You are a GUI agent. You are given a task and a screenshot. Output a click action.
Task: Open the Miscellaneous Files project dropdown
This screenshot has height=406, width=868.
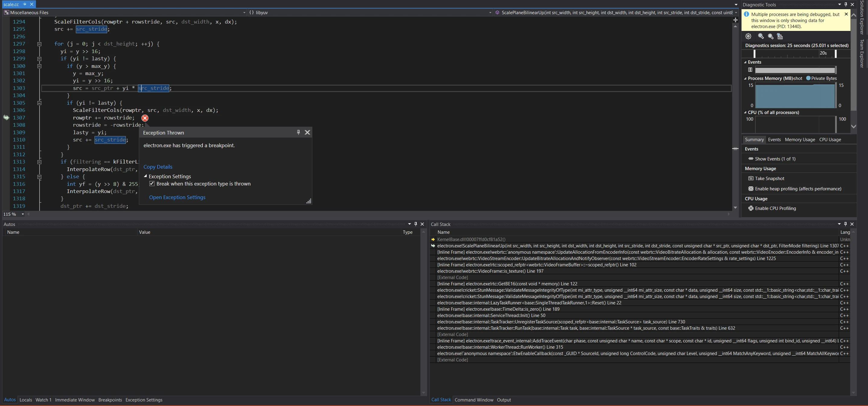coord(244,12)
